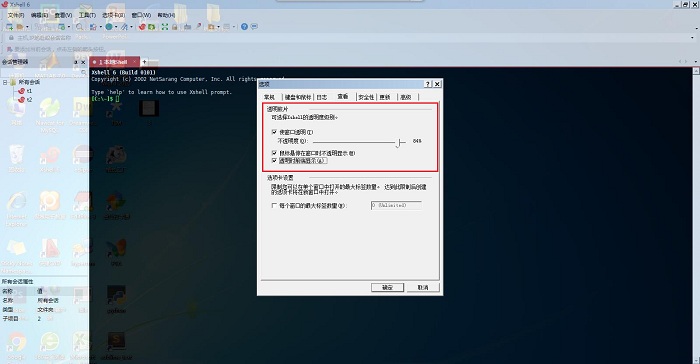
Task: Click the chat bubble feedback icon
Action: coord(254,26)
